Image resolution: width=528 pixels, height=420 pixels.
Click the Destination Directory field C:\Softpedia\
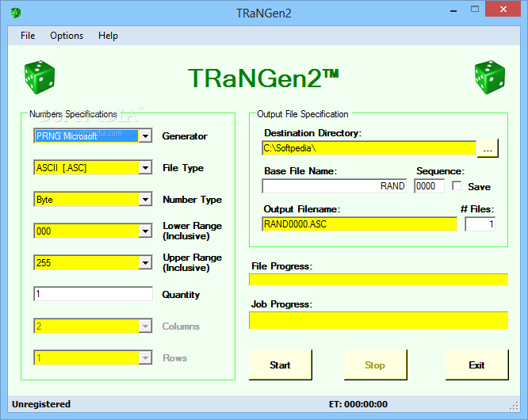point(369,148)
